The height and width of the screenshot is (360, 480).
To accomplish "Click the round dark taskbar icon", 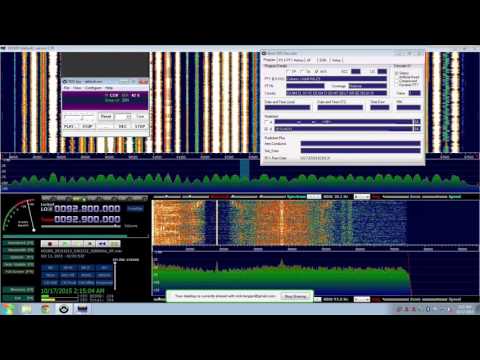I will [x=64, y=309].
